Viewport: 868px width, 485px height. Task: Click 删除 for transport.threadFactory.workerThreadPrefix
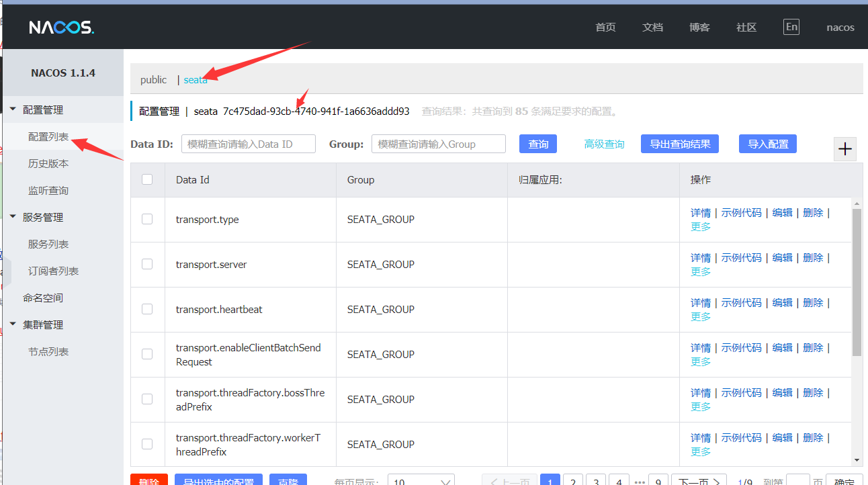pos(813,437)
